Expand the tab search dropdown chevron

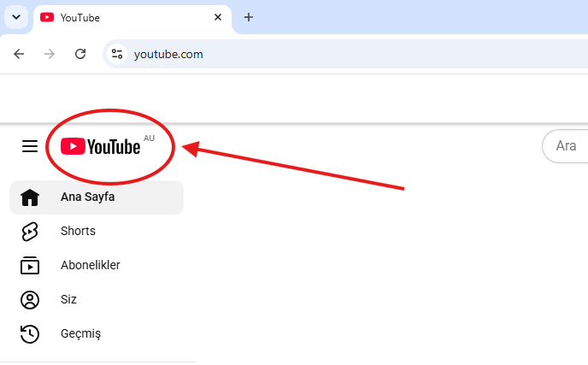(x=16, y=17)
